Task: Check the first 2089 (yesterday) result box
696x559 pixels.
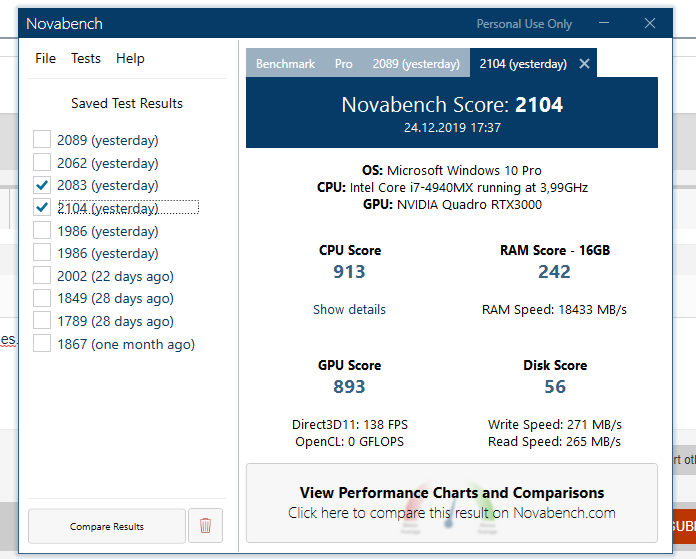Action: 42,139
